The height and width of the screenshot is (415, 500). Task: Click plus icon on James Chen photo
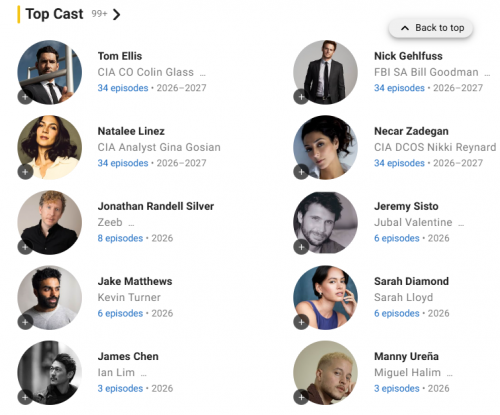pyautogui.click(x=25, y=397)
